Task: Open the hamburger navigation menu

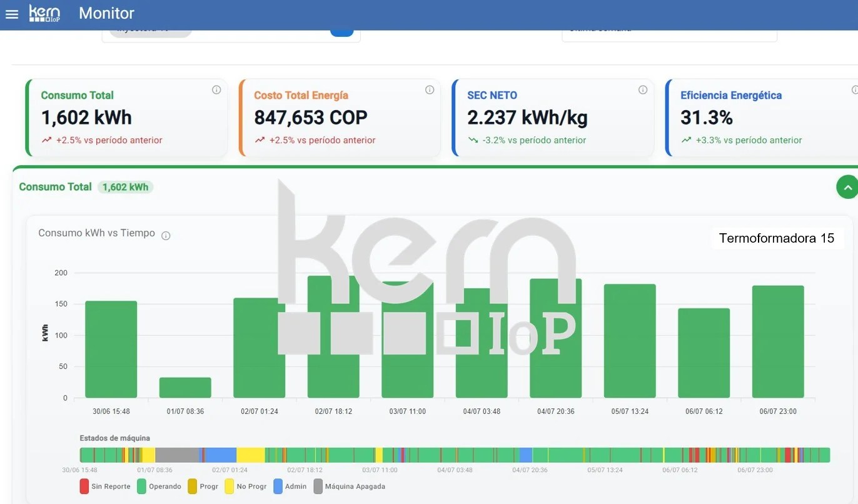Action: [12, 14]
